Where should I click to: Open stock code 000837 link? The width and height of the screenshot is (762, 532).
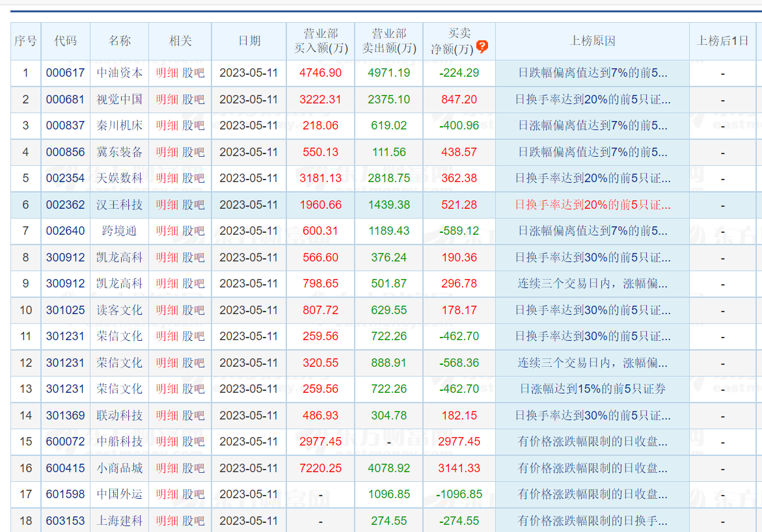pyautogui.click(x=66, y=126)
